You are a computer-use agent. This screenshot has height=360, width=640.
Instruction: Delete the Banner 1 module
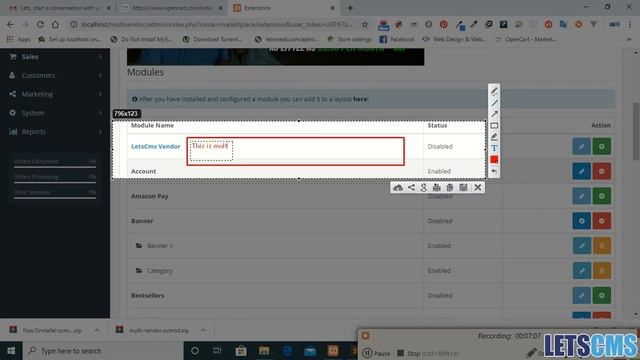(602, 246)
